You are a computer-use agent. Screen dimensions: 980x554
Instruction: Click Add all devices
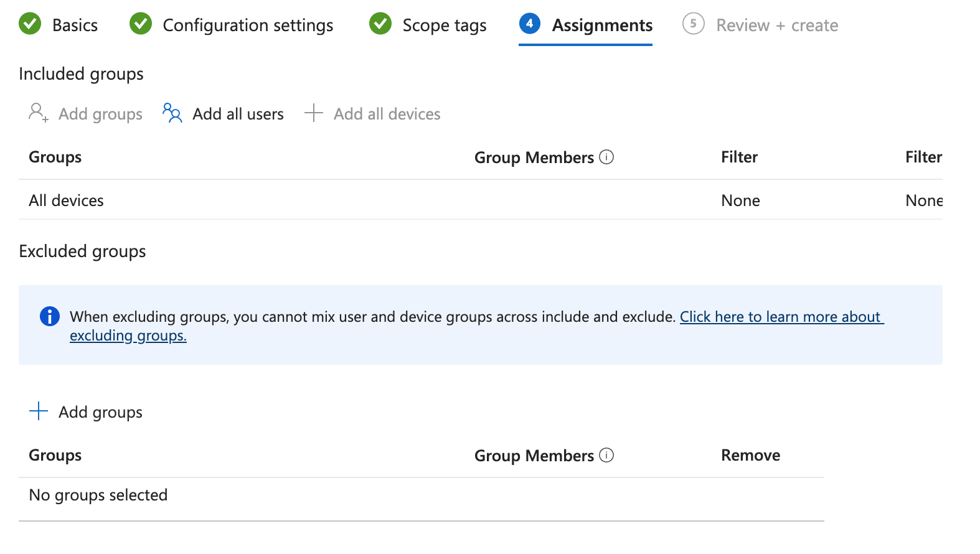(387, 114)
